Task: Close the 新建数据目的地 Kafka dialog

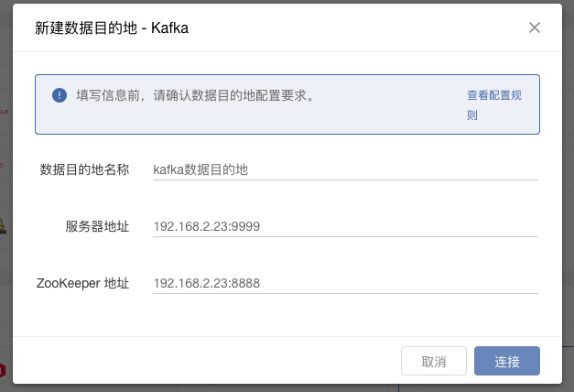Action: [535, 27]
